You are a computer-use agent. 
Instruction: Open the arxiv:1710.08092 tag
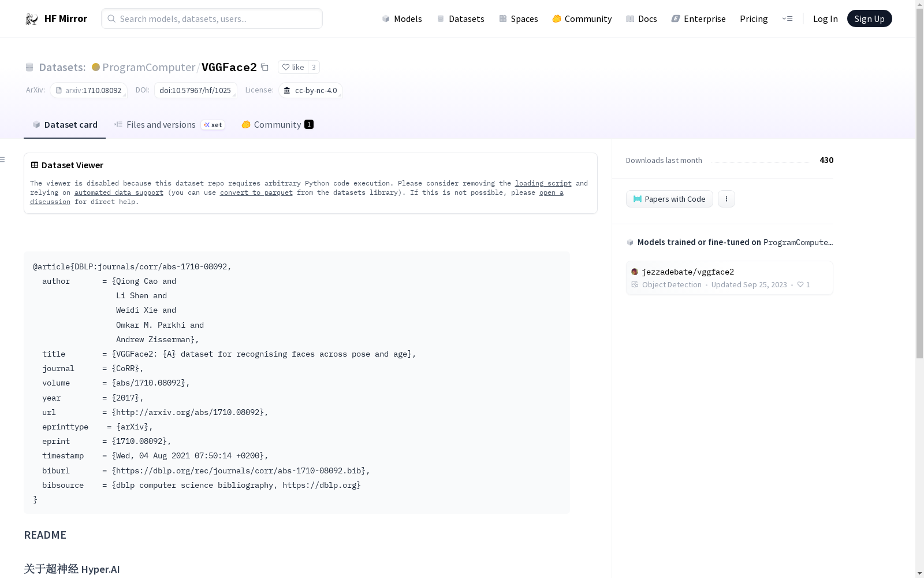(88, 90)
